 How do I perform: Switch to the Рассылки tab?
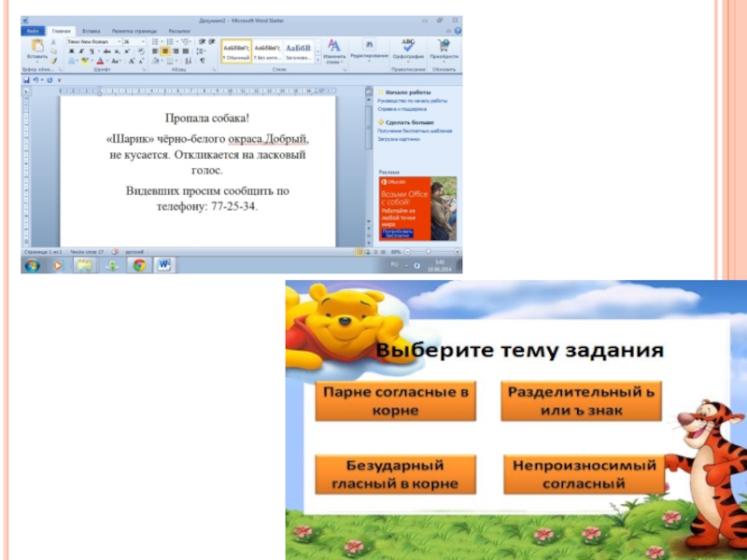[179, 31]
